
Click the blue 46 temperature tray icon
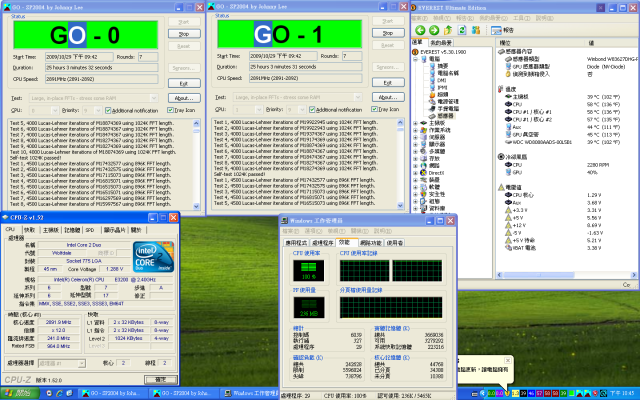click(x=531, y=393)
